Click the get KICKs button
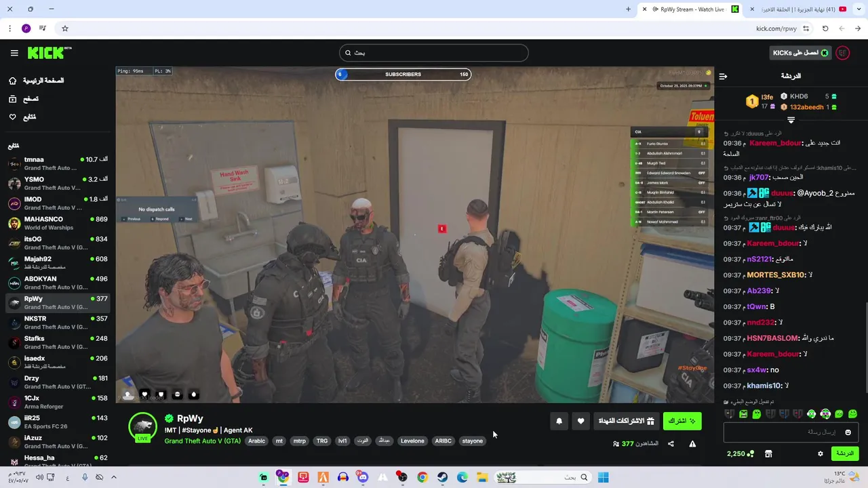Screen dimensions: 868x488 click(x=801, y=53)
